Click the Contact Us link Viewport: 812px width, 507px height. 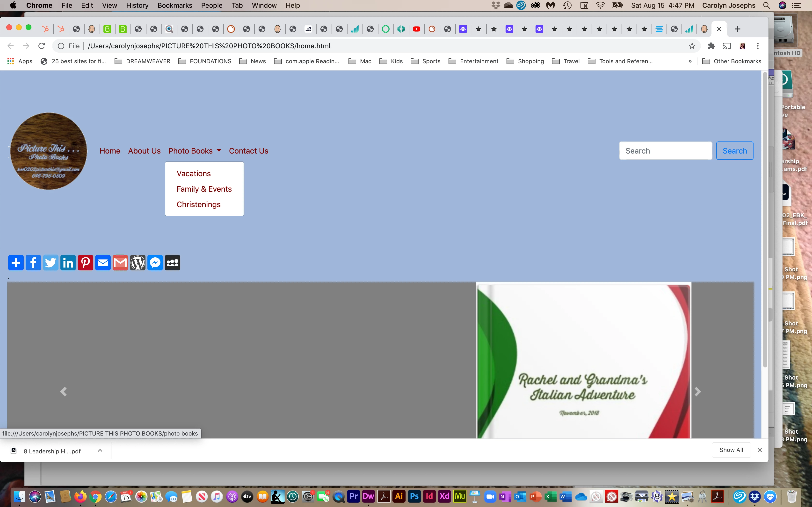248,151
